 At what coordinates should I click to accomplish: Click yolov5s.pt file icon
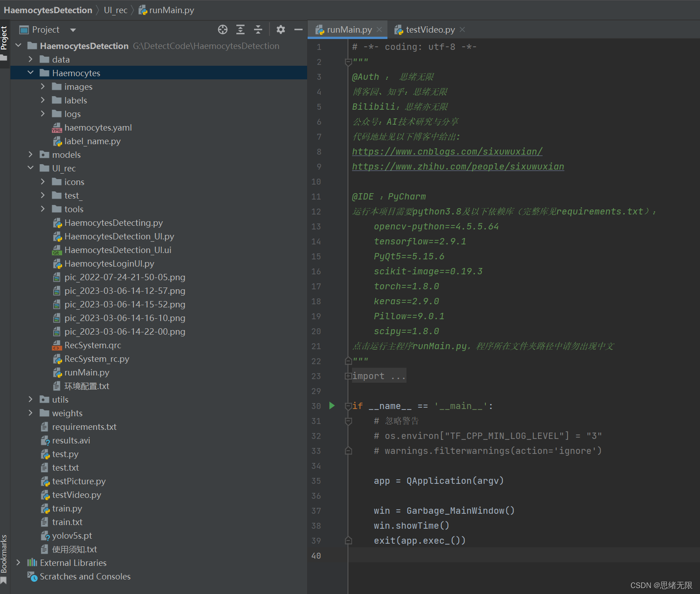click(x=45, y=536)
